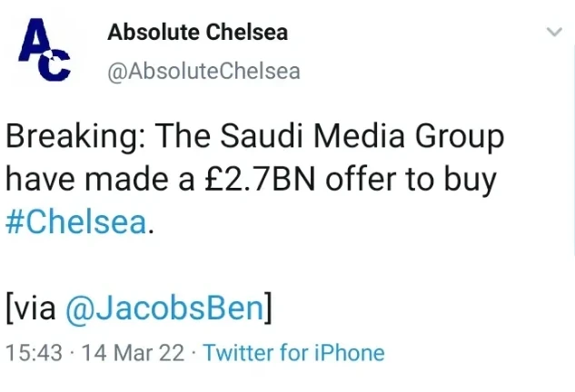Click the "[via" text before the mention

pyautogui.click(x=32, y=309)
